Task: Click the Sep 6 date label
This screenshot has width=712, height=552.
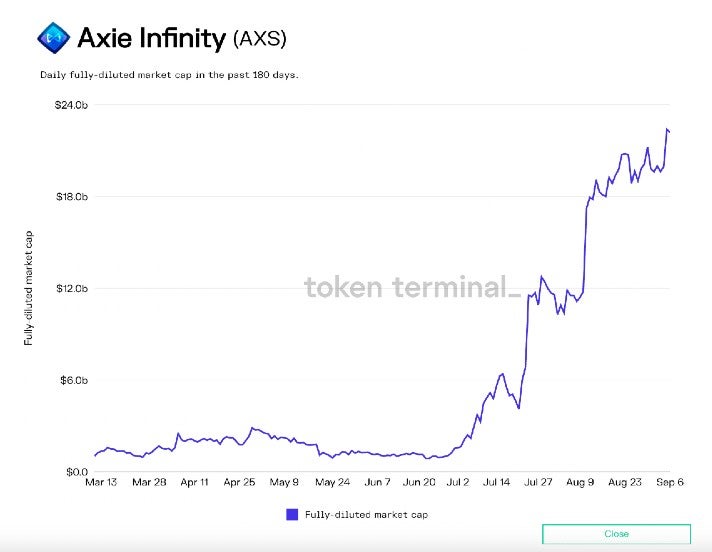Action: (x=667, y=482)
